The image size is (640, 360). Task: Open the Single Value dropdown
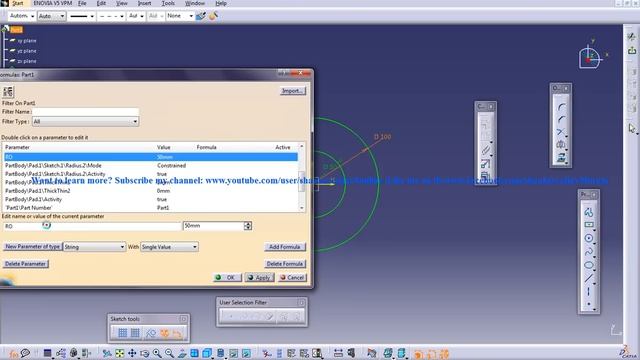click(169, 247)
